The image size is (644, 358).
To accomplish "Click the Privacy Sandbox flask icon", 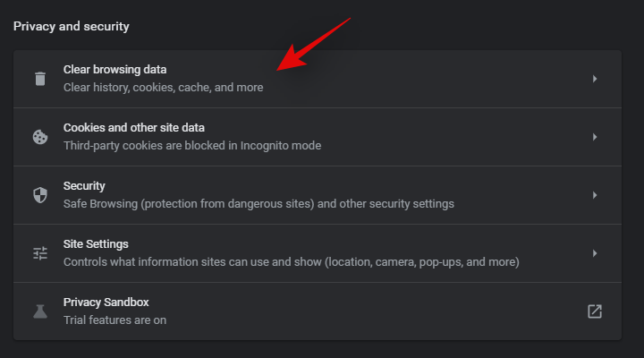I will click(x=39, y=311).
